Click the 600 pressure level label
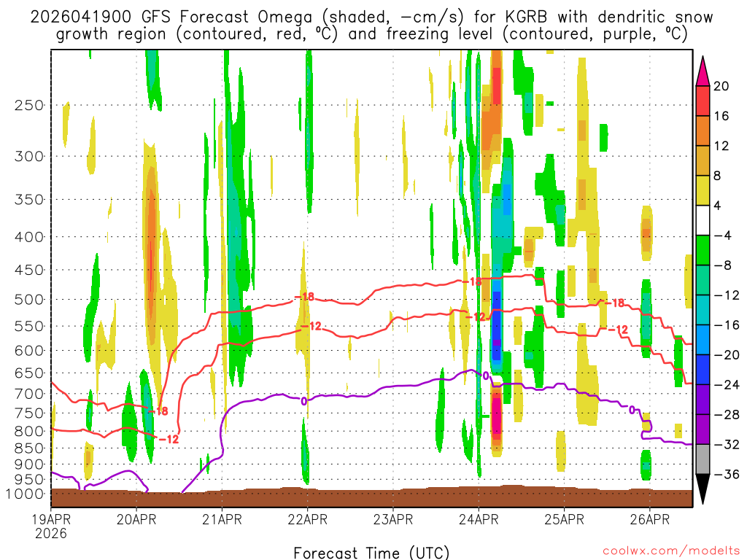The height and width of the screenshot is (560, 747). [29, 351]
